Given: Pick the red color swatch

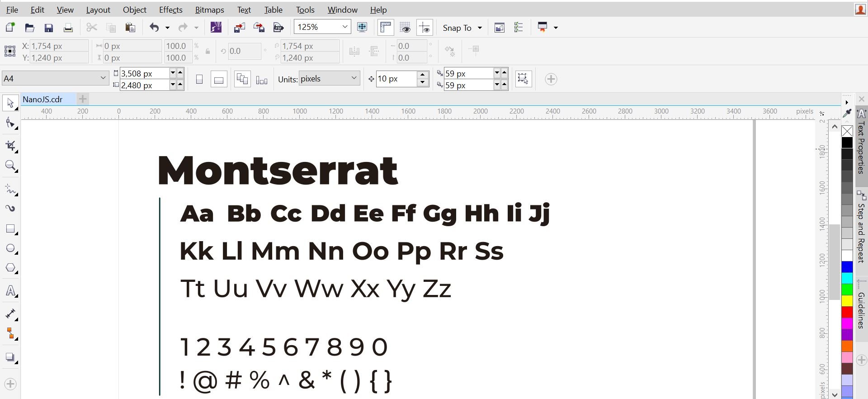Looking at the screenshot, I should (x=847, y=312).
